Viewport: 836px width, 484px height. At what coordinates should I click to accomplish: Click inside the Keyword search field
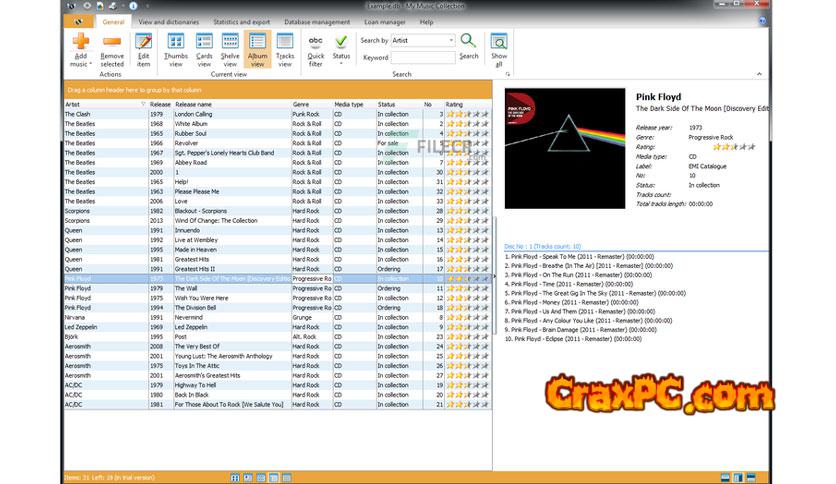point(422,57)
